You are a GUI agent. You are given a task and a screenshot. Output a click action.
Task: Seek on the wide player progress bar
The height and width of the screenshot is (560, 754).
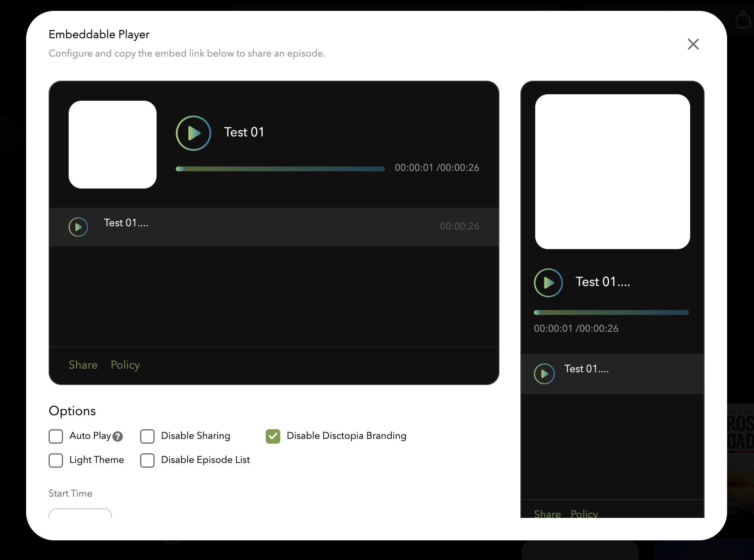coord(280,169)
